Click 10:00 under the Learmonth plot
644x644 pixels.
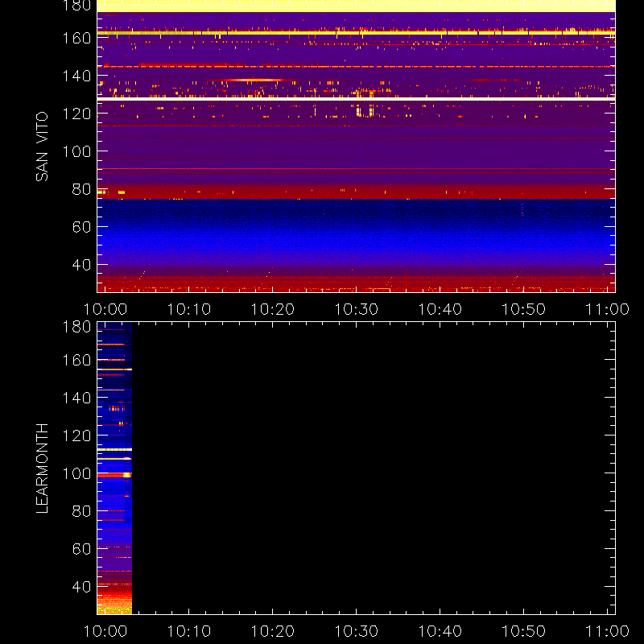click(105, 631)
